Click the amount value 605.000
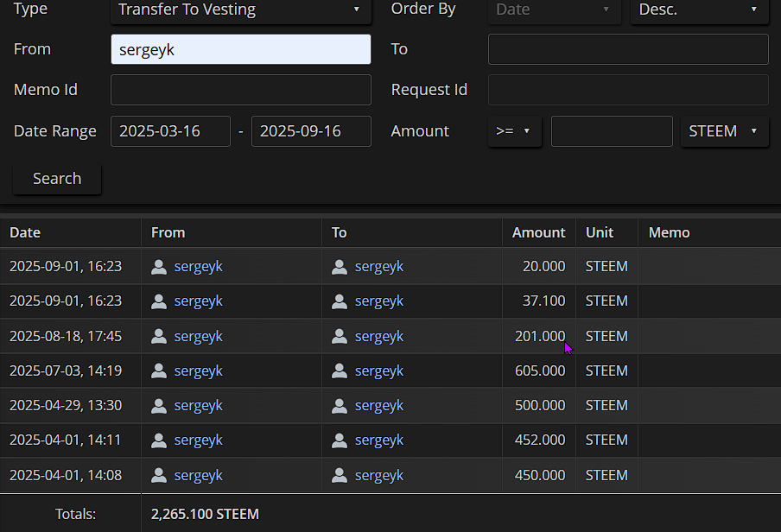781x532 pixels. [540, 370]
